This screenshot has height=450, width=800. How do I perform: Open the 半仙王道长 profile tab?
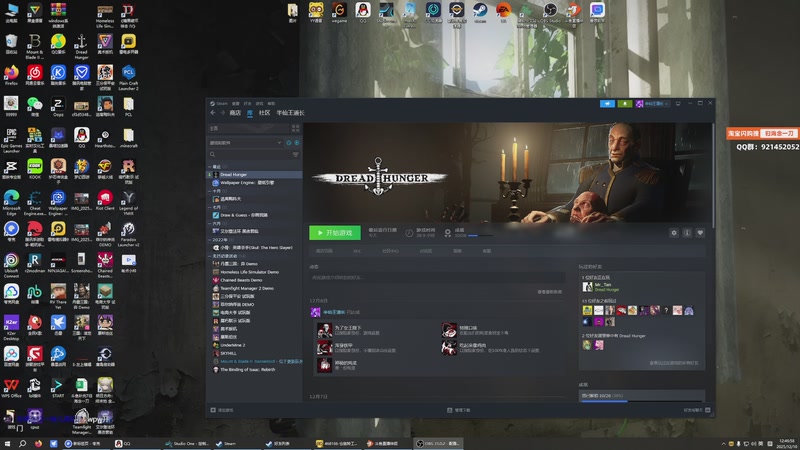coord(290,113)
